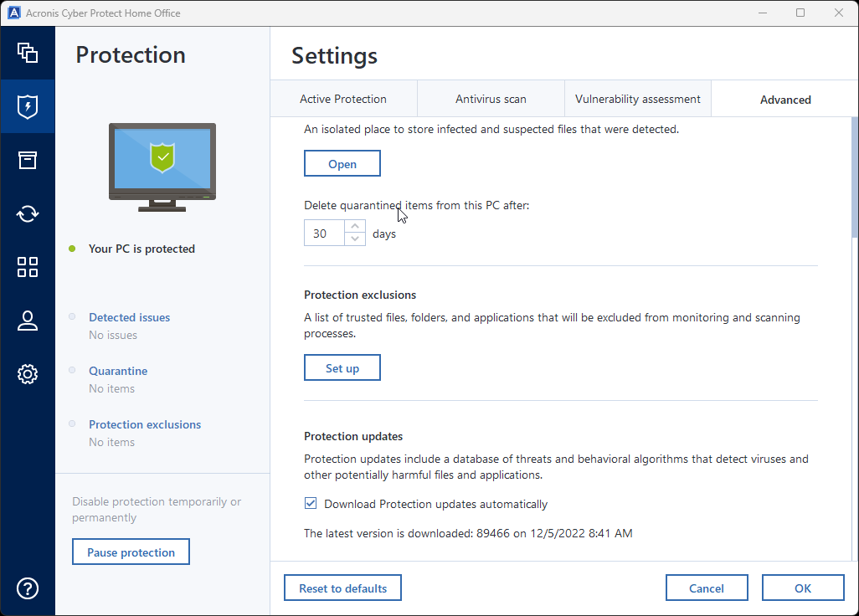859x616 pixels.
Task: Open the Sync section icon
Action: point(28,213)
